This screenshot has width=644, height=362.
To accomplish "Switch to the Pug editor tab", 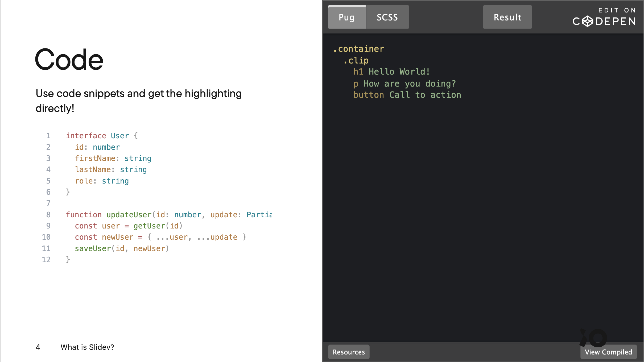I will [347, 17].
